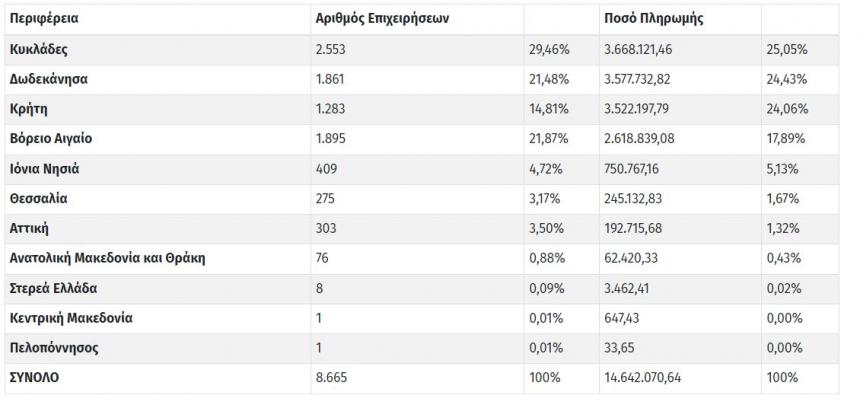Viewport: 860px width, 408px height.
Task: Select the Αττική row label
Action: [x=29, y=228]
